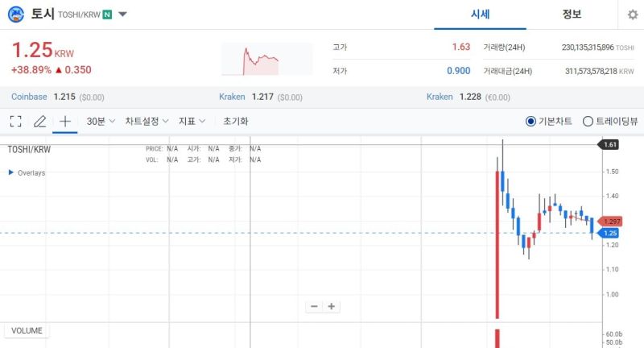Click the red 1.297 price tag
Viewport: 644px width, 348px height.
pyautogui.click(x=610, y=222)
